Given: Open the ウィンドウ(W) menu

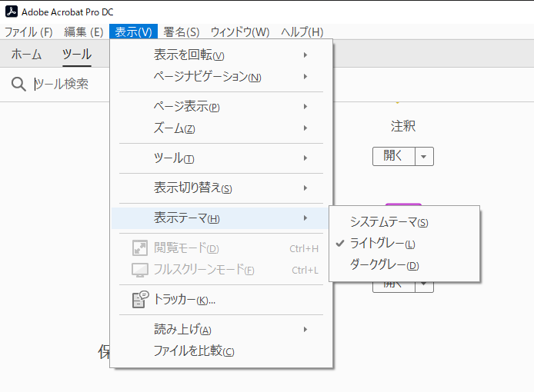Looking at the screenshot, I should click(240, 32).
